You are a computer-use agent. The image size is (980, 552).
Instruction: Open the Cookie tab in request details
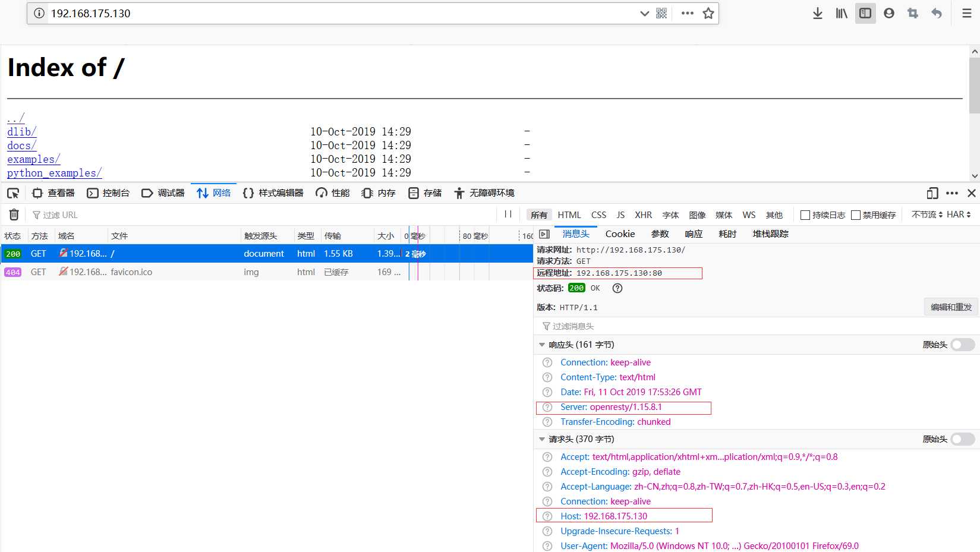[620, 234]
